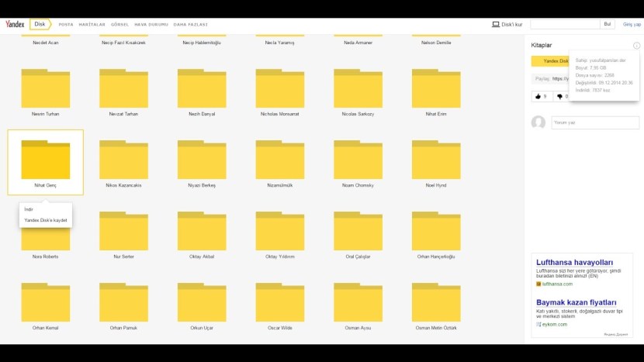Expand the DAHA FAZLASI menu
The image size is (644, 362).
190,25
